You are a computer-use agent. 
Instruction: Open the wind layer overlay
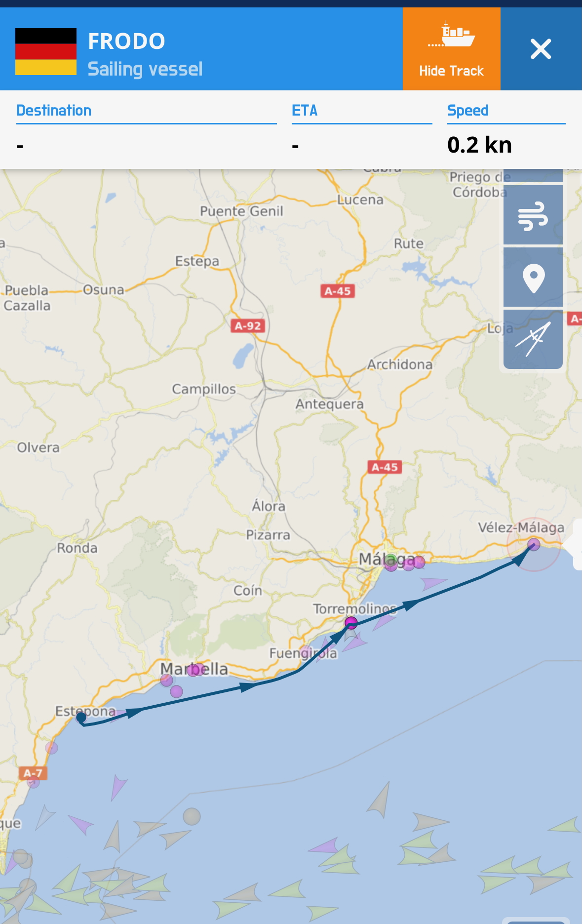coord(533,215)
